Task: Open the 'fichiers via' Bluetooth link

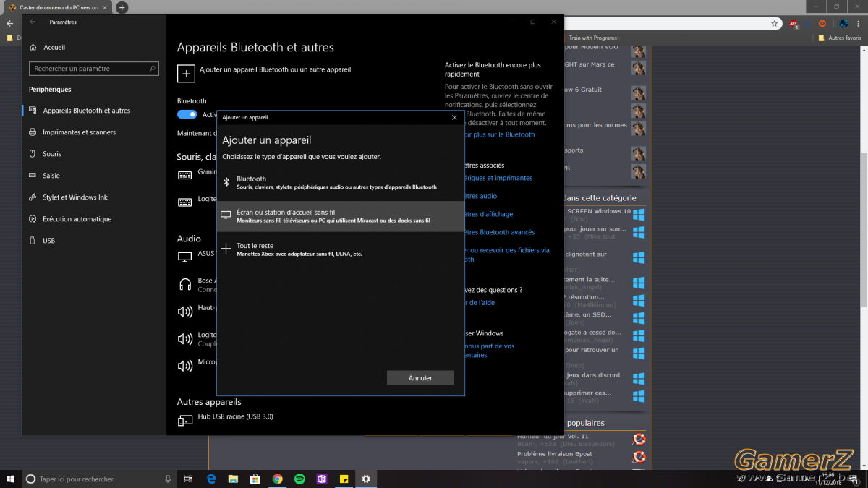Action: tap(506, 254)
